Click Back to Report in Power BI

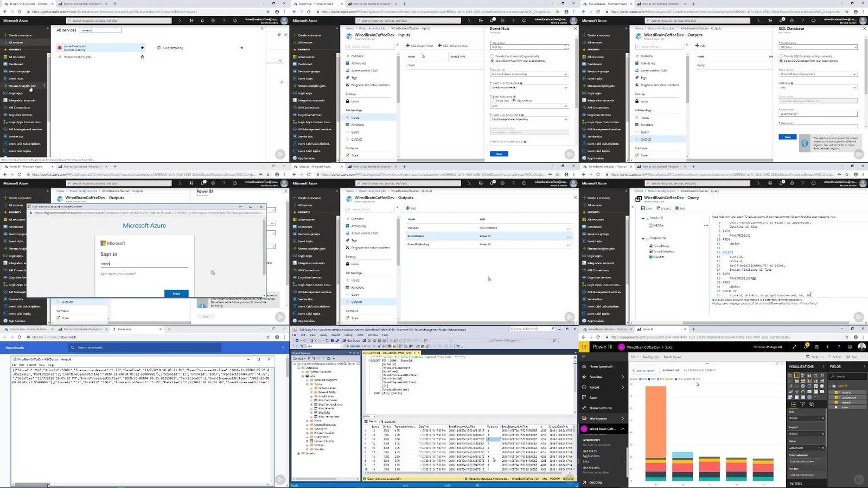tap(643, 370)
